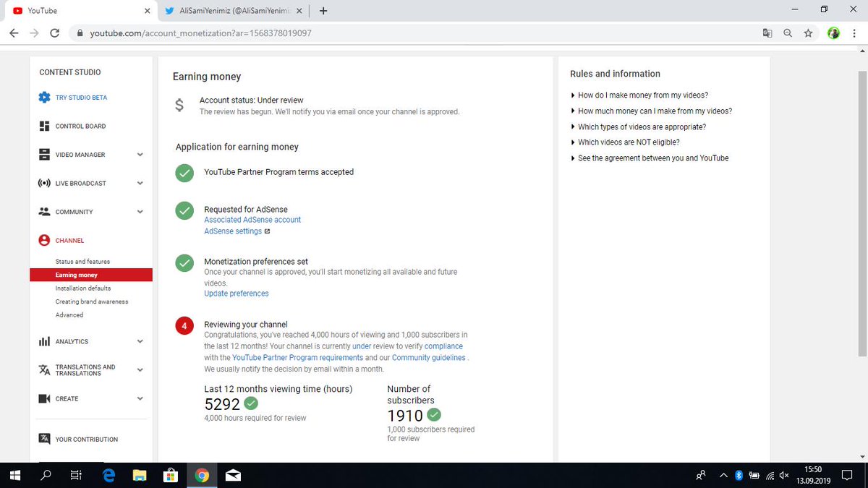Switch to the YouTube browser tab
Screen dimensions: 868x488
click(80, 11)
